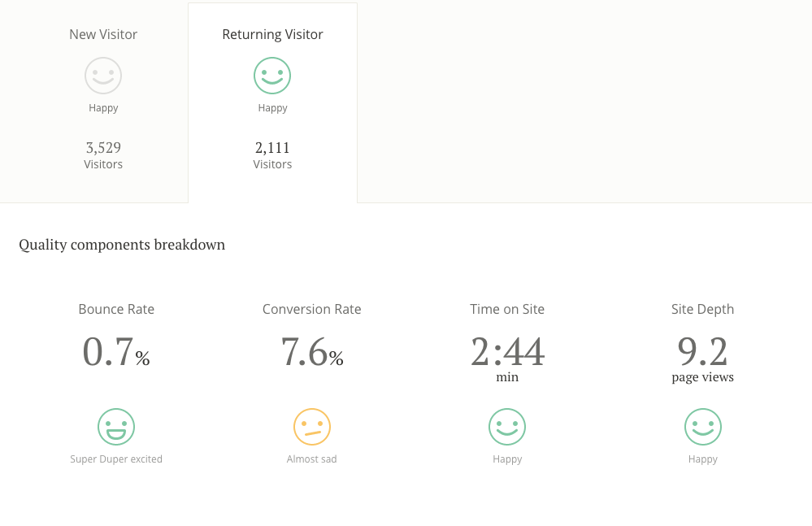Click the Super Duper excited label
Image resolution: width=812 pixels, height=526 pixels.
[x=116, y=459]
